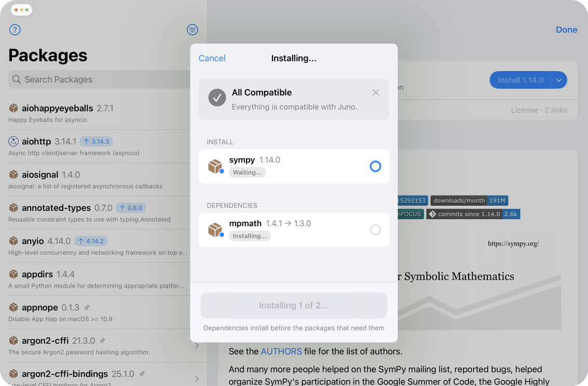Viewport: 588px width, 386px height.
Task: Click the search magnifier icon
Action: [x=17, y=79]
